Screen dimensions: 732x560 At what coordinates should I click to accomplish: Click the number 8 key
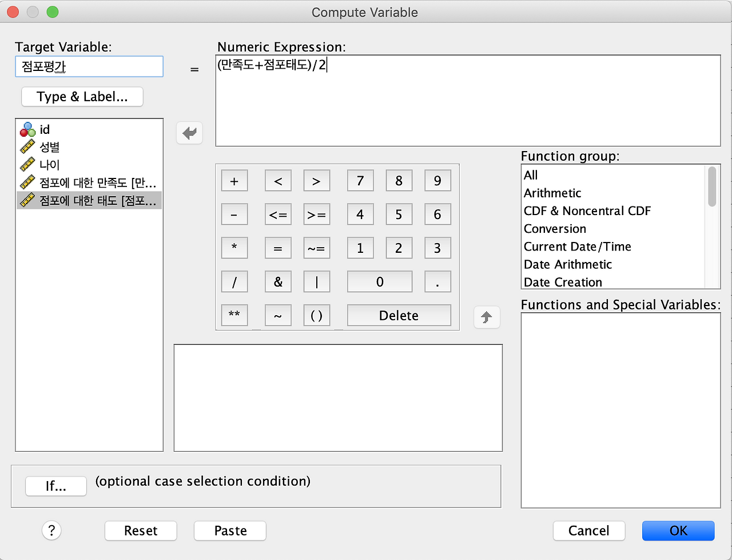(399, 181)
